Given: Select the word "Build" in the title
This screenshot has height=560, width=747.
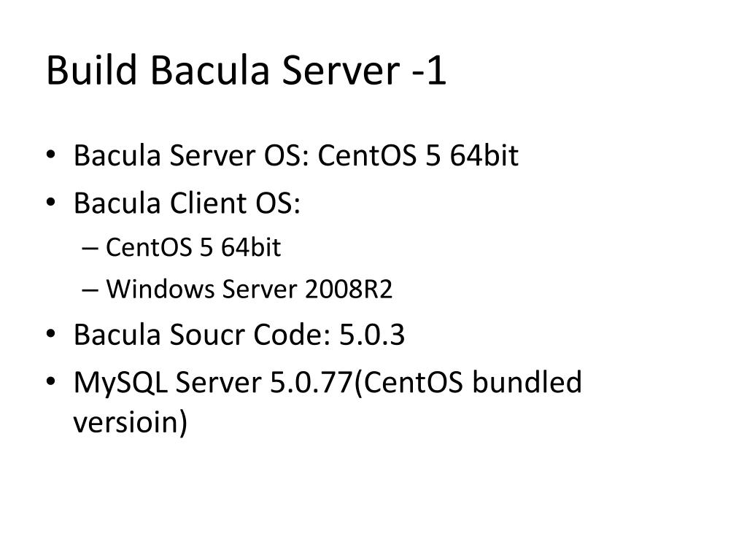Looking at the screenshot, I should pyautogui.click(x=91, y=71).
